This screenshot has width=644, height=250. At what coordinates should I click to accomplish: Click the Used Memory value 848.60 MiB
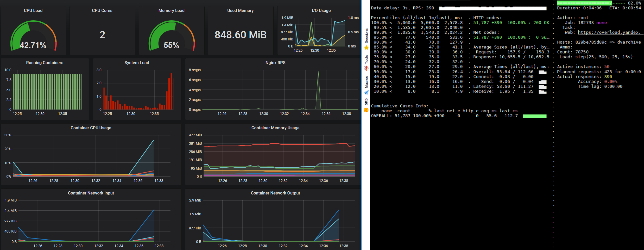point(241,35)
